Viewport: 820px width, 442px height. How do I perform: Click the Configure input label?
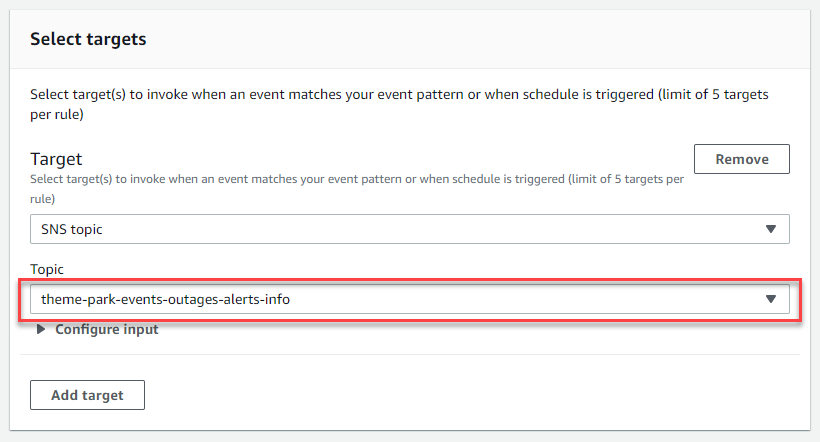[x=107, y=330]
